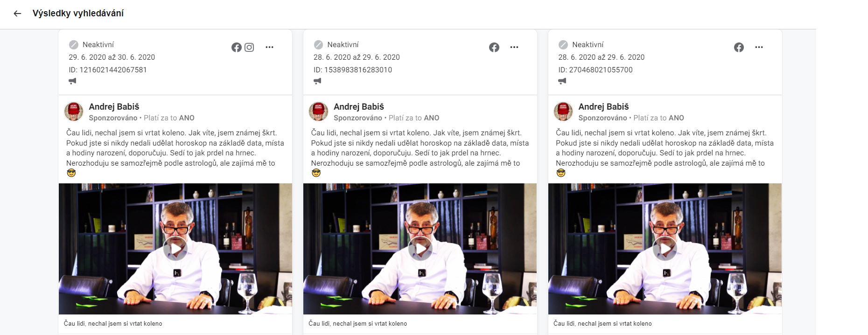The height and width of the screenshot is (335, 868).
Task: Click the profile avatar in the first ad
Action: click(74, 112)
